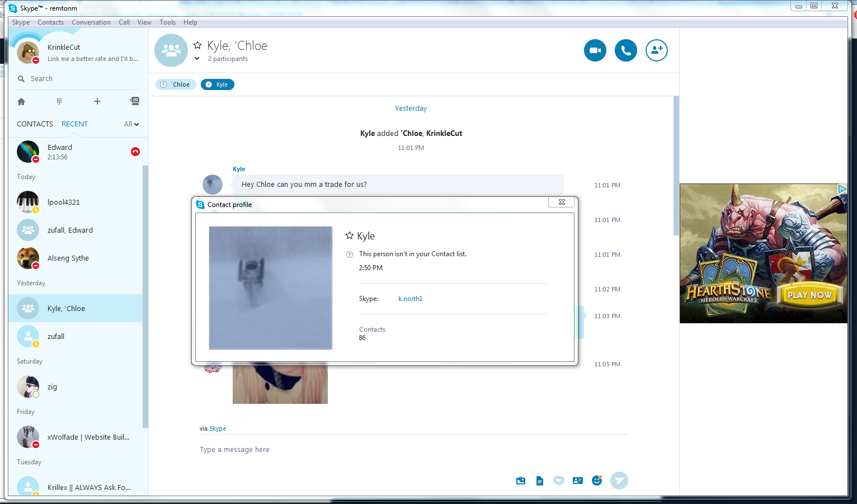Image resolution: width=857 pixels, height=504 pixels.
Task: Open Alseng Sythe conversation
Action: [76, 258]
